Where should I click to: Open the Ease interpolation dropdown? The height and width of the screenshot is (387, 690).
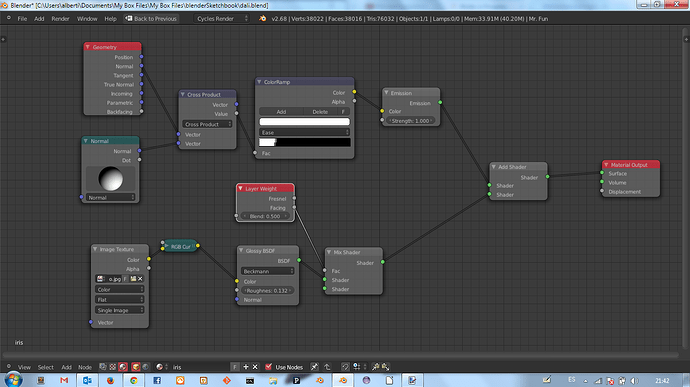pos(305,132)
